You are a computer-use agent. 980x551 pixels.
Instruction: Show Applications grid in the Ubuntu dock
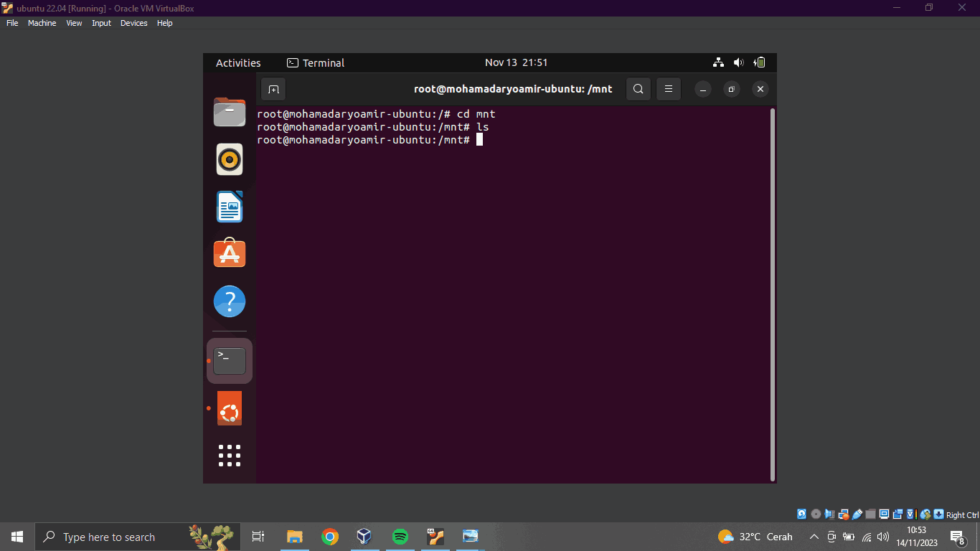230,456
